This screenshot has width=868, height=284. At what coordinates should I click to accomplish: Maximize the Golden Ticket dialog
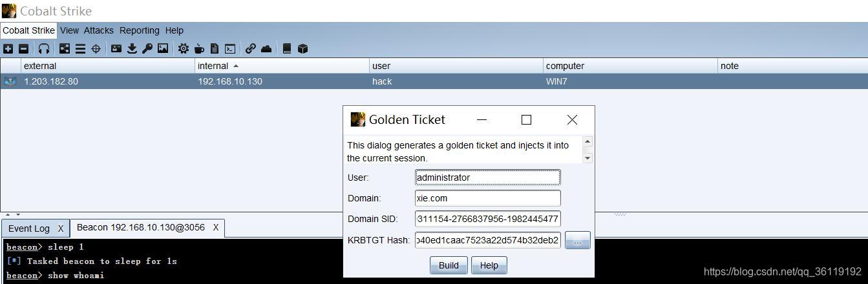[526, 119]
